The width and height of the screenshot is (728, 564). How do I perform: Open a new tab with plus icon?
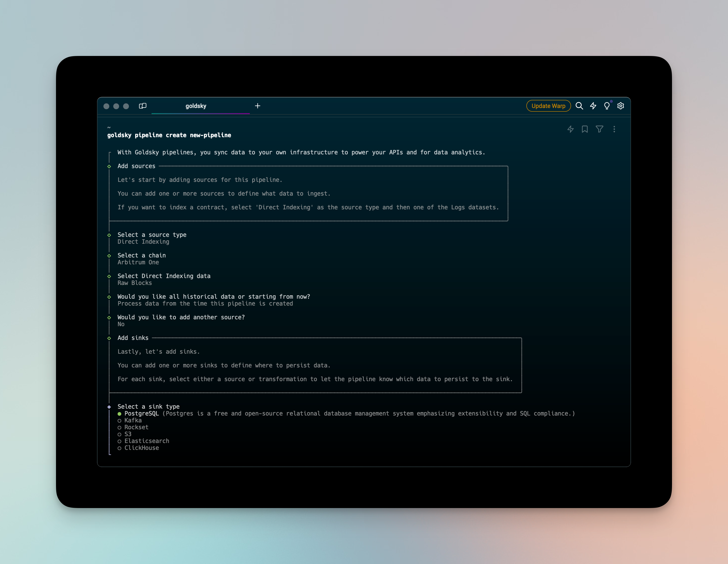click(258, 106)
